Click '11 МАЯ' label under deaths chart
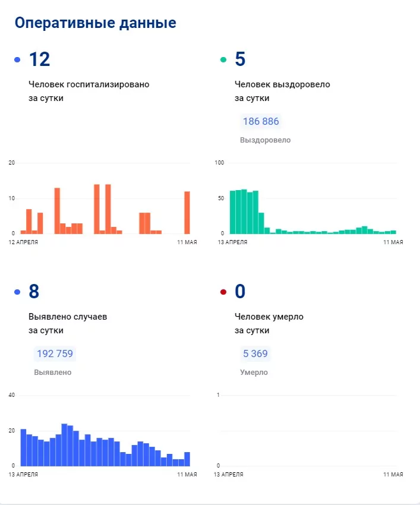This screenshot has width=420, height=505. point(393,475)
